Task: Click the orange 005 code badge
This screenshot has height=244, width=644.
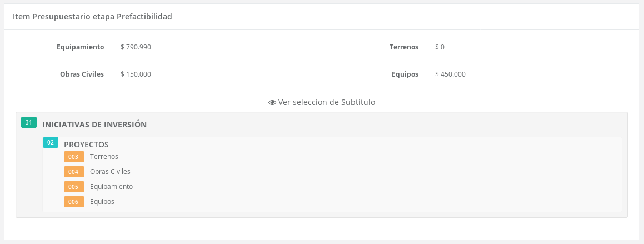Action: point(74,187)
